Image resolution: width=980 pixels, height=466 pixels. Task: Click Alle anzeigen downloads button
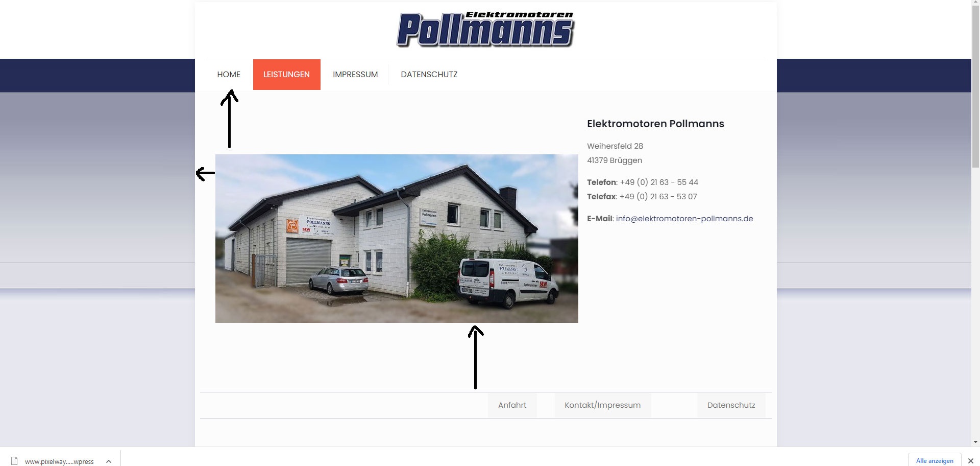coord(935,460)
